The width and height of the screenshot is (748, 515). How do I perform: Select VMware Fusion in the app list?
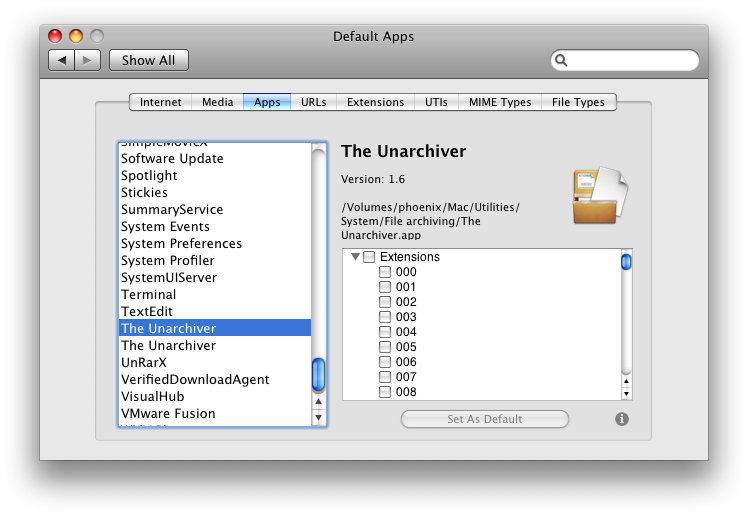[215, 413]
